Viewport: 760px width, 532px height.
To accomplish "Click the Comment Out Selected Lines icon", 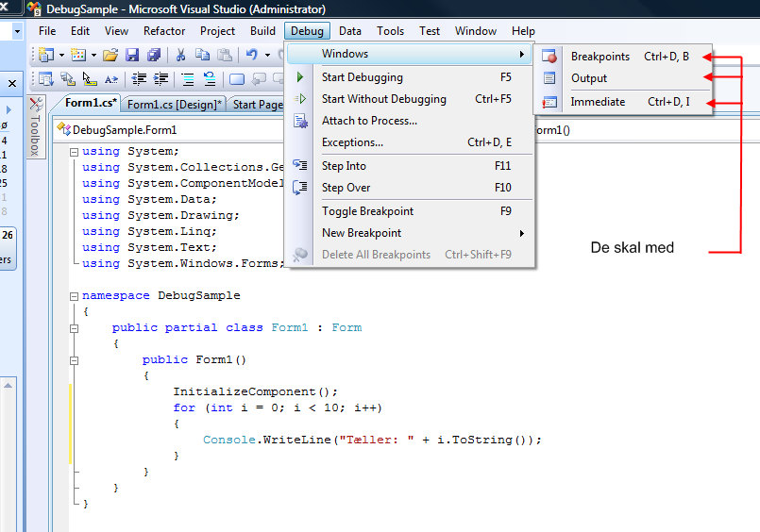I will click(188, 79).
